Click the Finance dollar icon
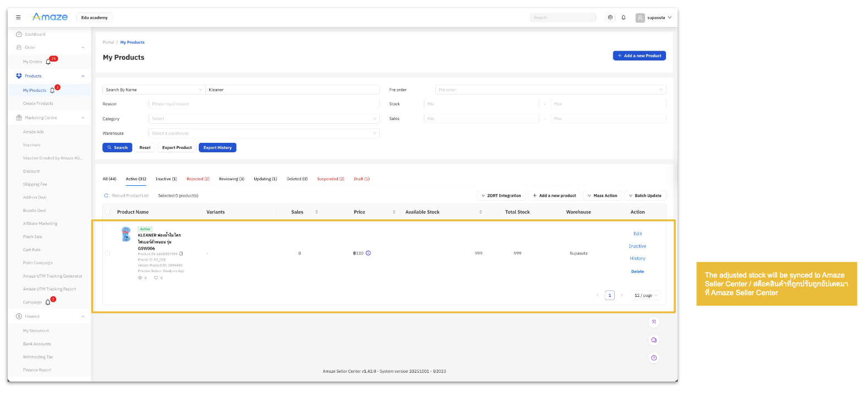868x398 pixels. pos(19,317)
